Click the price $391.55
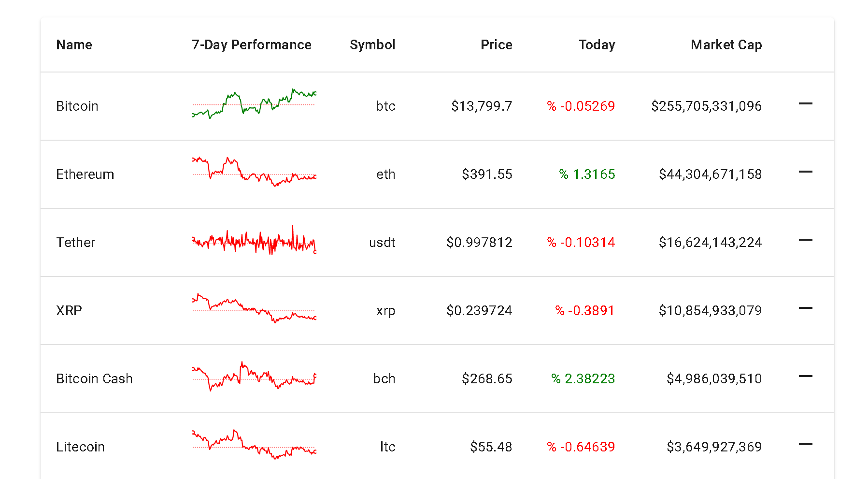 (x=487, y=174)
